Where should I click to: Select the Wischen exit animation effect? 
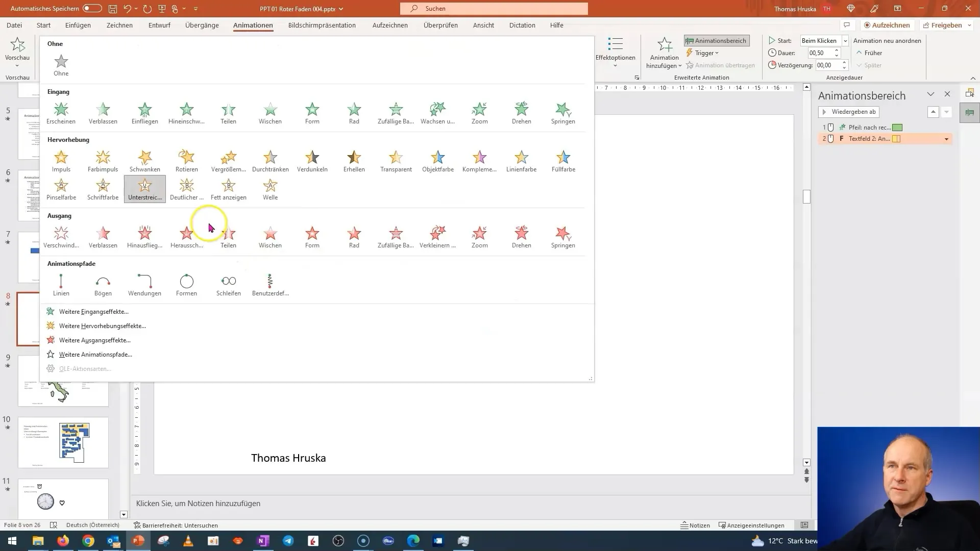pyautogui.click(x=271, y=234)
